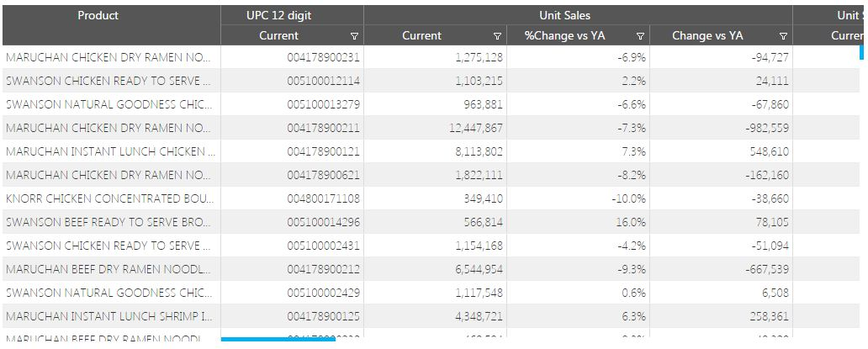Screen dimensions: 868x349
Task: Sort by the Product column header
Action: point(98,15)
